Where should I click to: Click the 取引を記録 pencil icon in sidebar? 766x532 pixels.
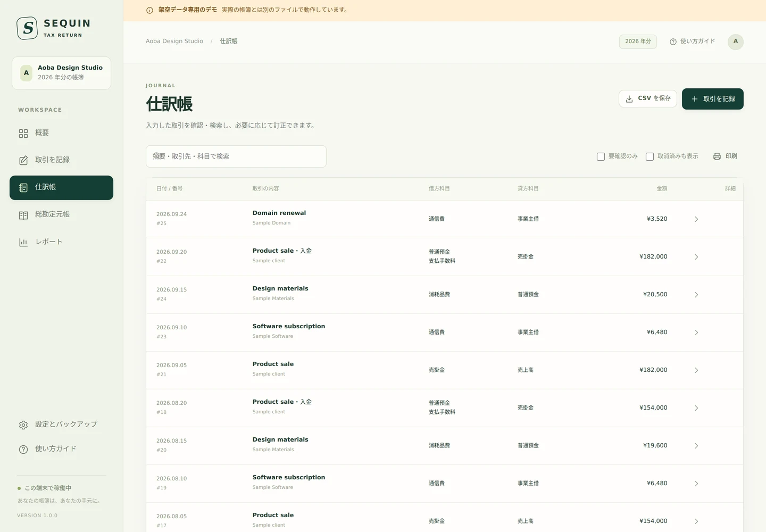pyautogui.click(x=23, y=161)
